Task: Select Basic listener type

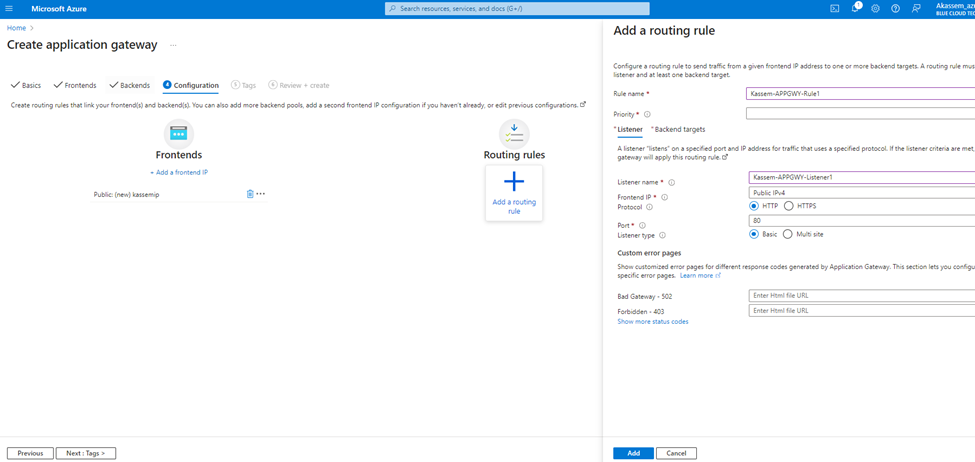Action: tap(754, 234)
